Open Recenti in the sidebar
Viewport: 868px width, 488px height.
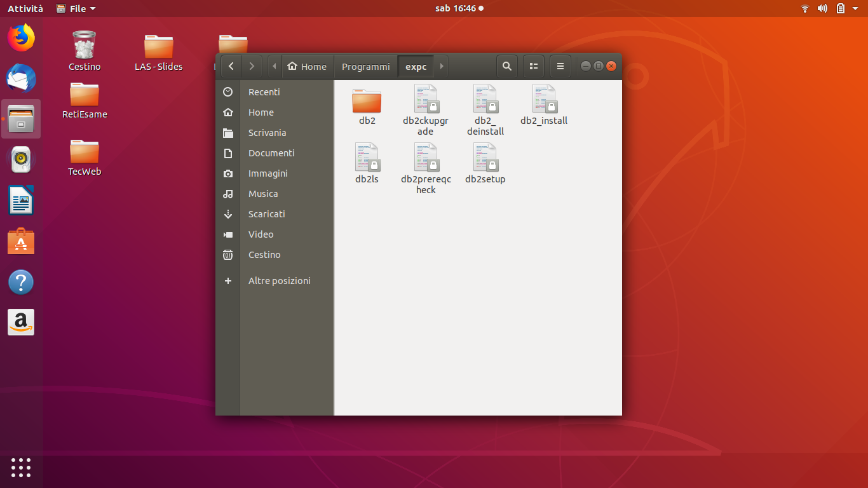pyautogui.click(x=264, y=92)
